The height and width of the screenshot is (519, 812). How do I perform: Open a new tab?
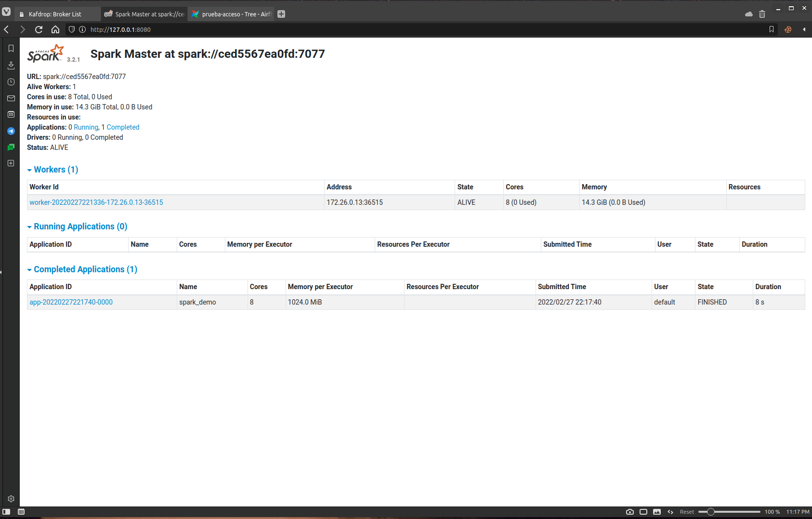(281, 14)
